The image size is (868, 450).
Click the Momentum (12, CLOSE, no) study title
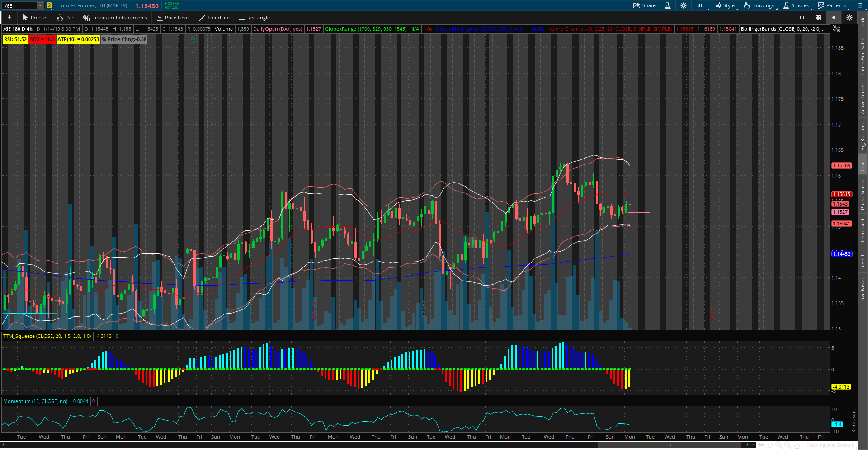[x=35, y=401]
